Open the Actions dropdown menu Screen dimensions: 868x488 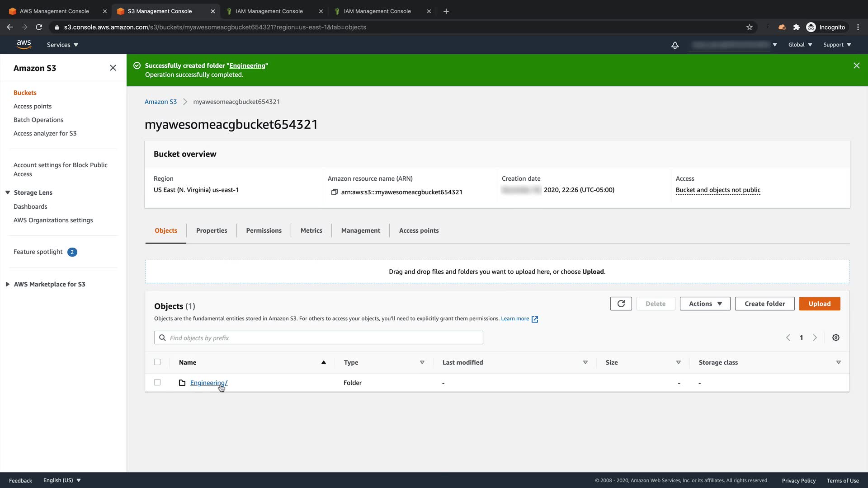click(704, 304)
